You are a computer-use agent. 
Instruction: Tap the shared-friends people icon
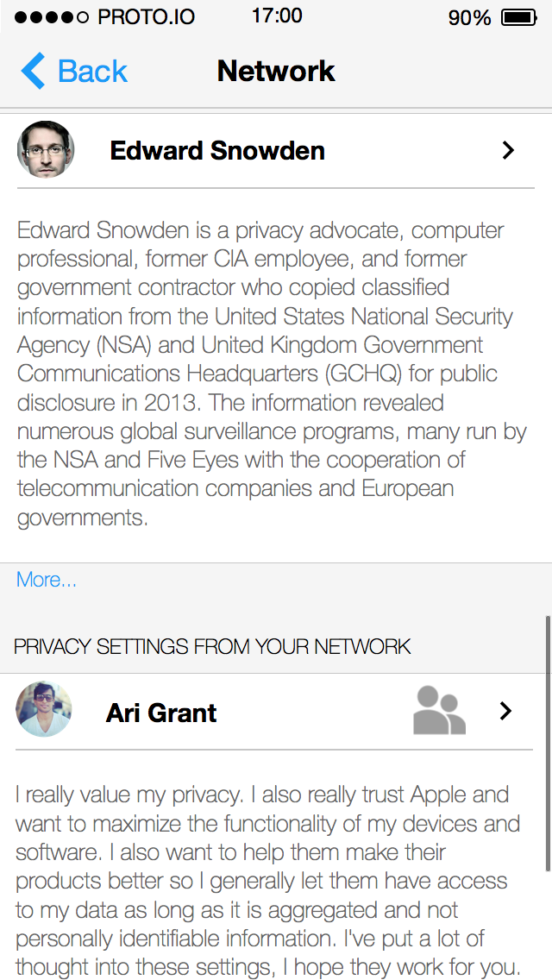tap(440, 710)
